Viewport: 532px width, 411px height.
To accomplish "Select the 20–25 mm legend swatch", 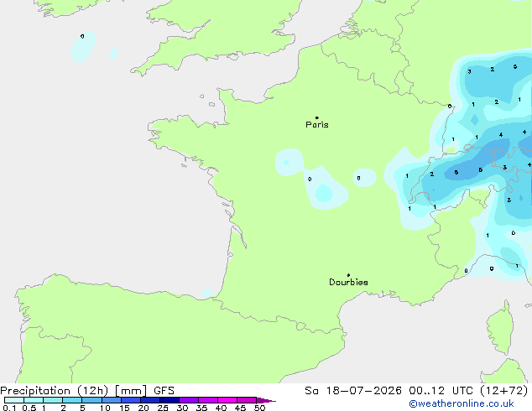I will pos(150,400).
